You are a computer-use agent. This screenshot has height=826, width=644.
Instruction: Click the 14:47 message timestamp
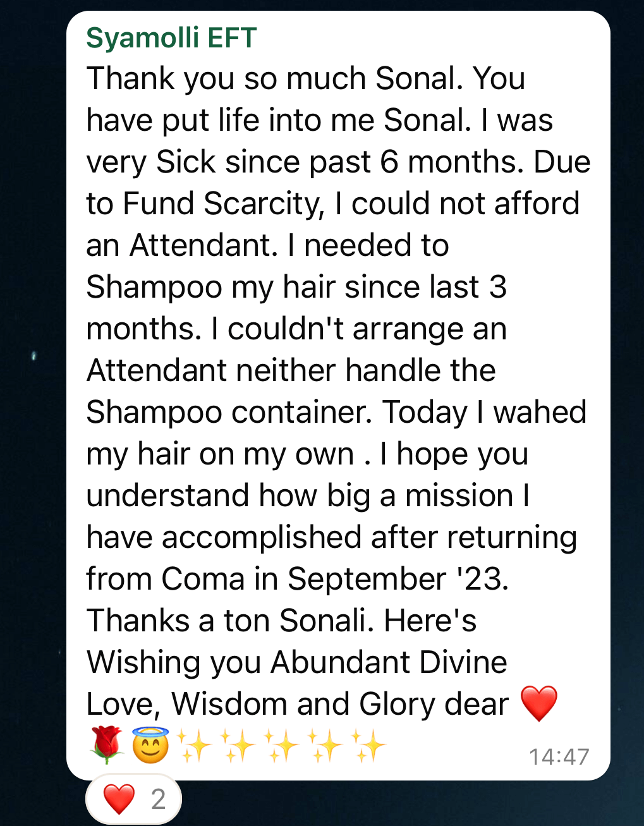pos(559,756)
